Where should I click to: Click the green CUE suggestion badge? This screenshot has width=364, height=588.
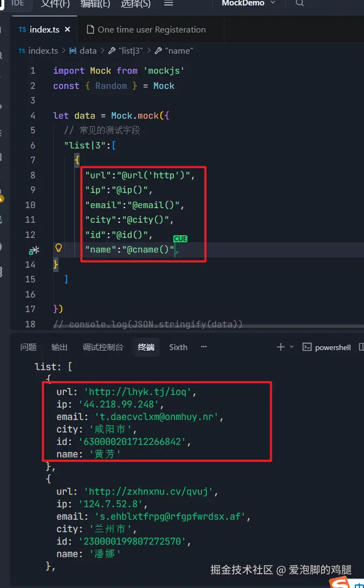coord(180,239)
